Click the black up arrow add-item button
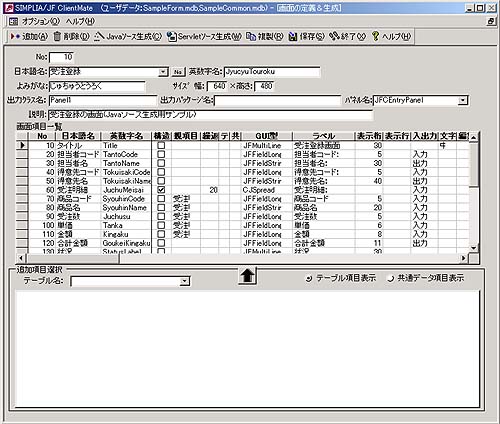 pos(247,276)
